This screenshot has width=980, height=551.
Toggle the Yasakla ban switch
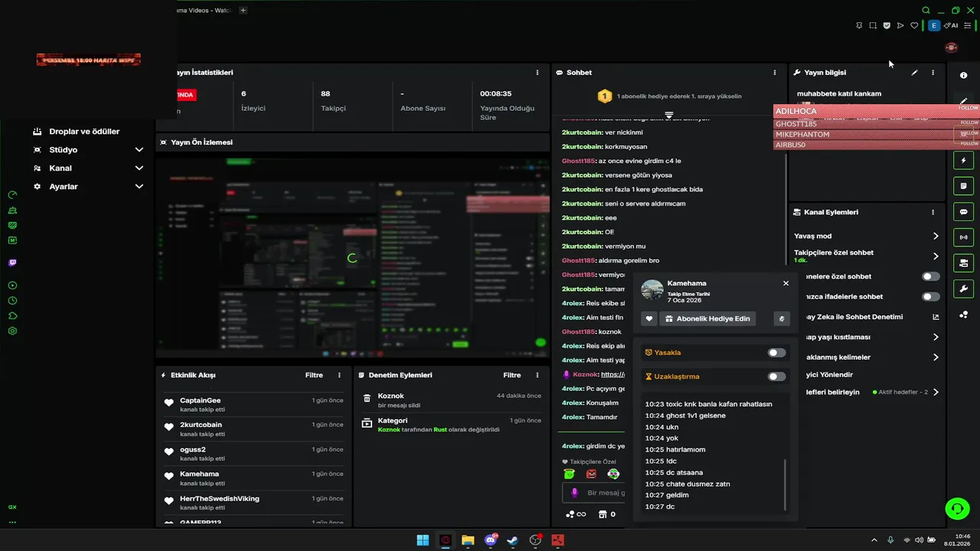pyautogui.click(x=776, y=353)
